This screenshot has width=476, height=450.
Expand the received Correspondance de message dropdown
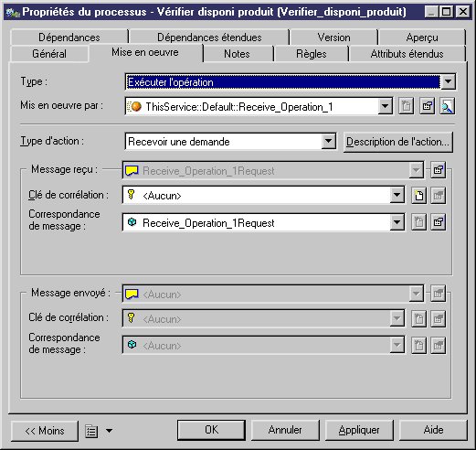pos(397,222)
